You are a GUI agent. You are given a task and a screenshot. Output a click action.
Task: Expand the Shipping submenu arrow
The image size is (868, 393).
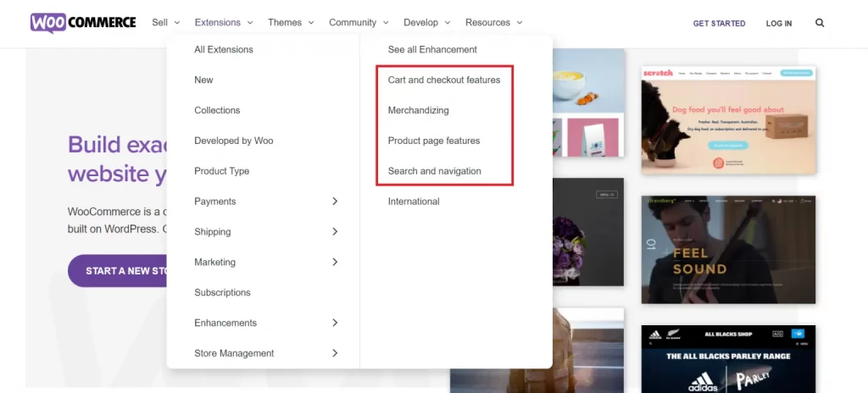(335, 232)
